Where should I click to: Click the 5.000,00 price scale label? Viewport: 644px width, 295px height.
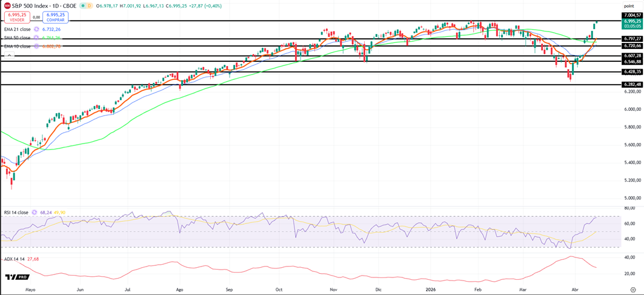click(x=632, y=198)
